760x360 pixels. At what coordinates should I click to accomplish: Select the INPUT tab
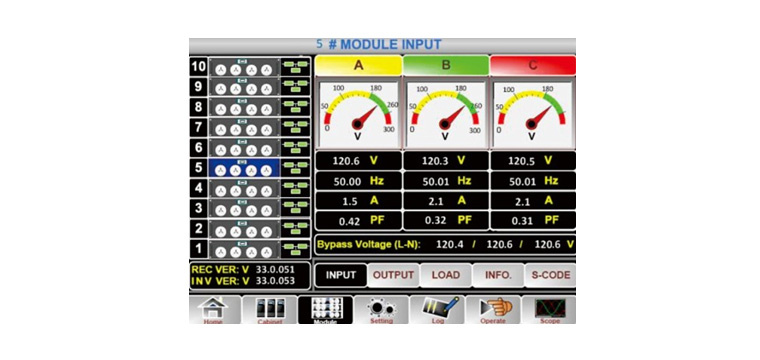[x=341, y=275]
